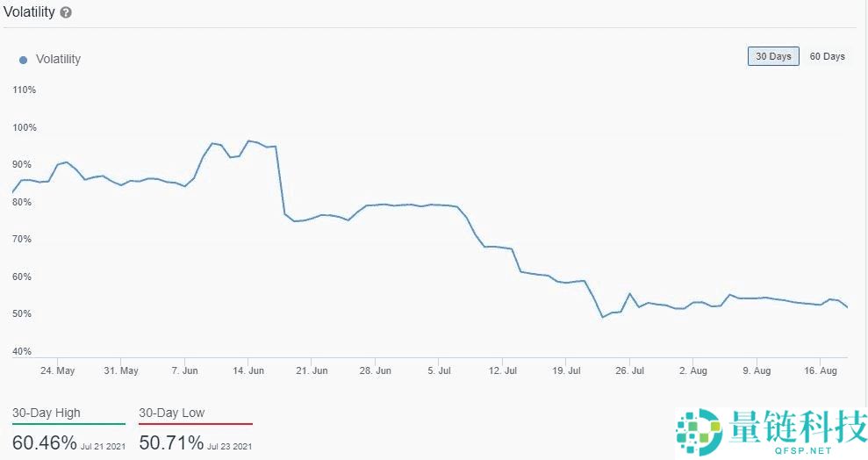Select the 30 Days range button

[773, 56]
